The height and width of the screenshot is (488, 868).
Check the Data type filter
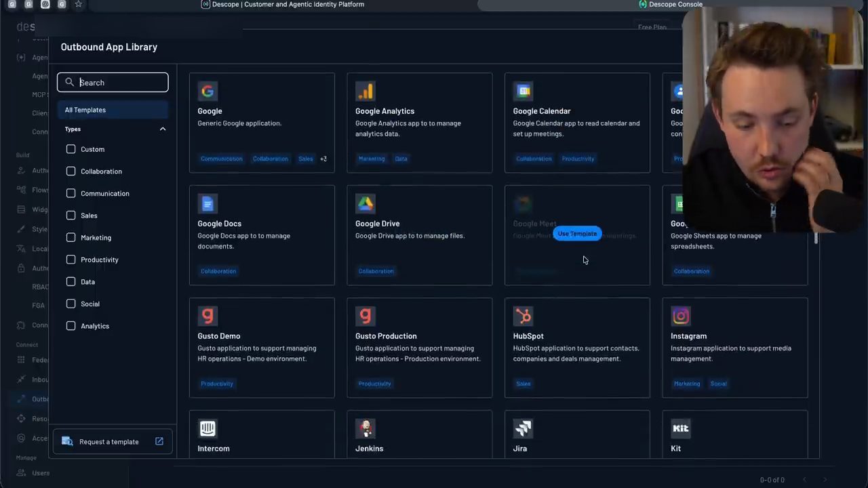coord(71,282)
